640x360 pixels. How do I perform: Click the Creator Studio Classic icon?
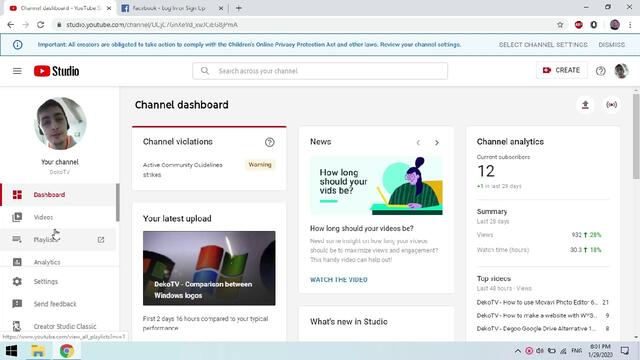[x=17, y=326]
